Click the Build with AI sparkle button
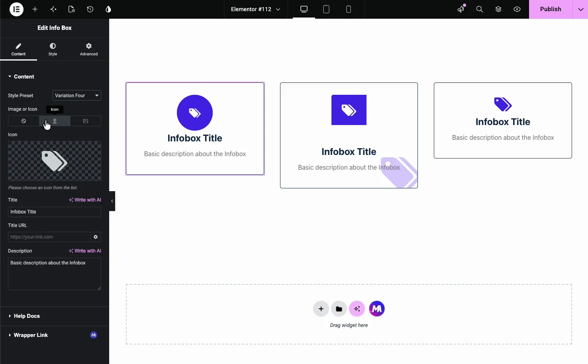This screenshot has height=364, width=588. tap(357, 309)
